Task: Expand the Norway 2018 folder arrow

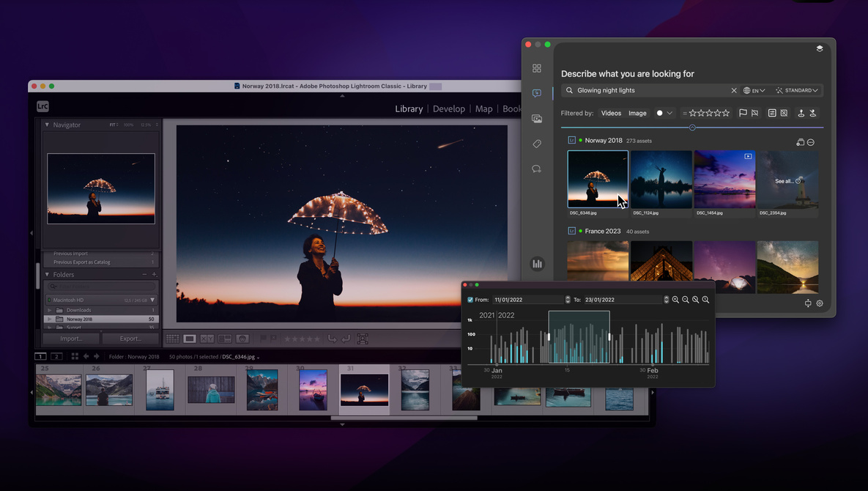Action: coord(50,320)
